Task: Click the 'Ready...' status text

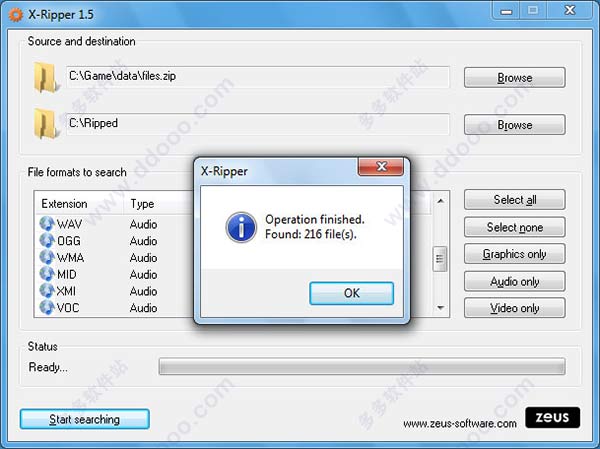Action: tap(48, 367)
